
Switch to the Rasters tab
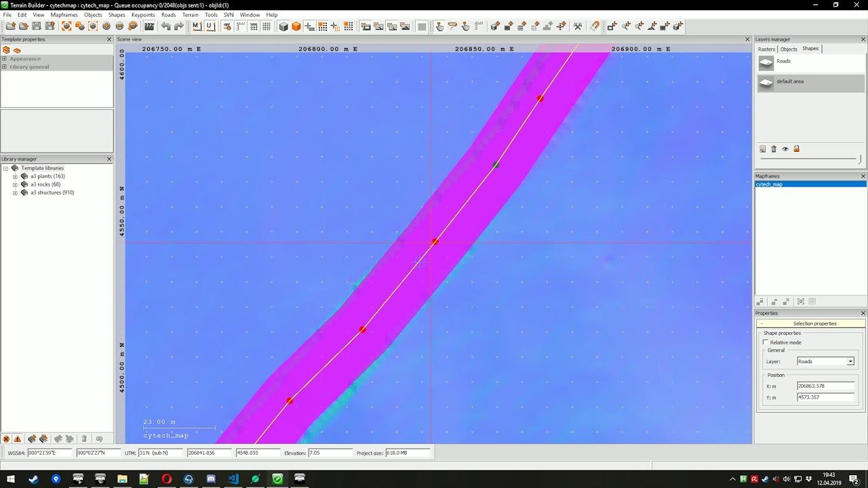766,49
